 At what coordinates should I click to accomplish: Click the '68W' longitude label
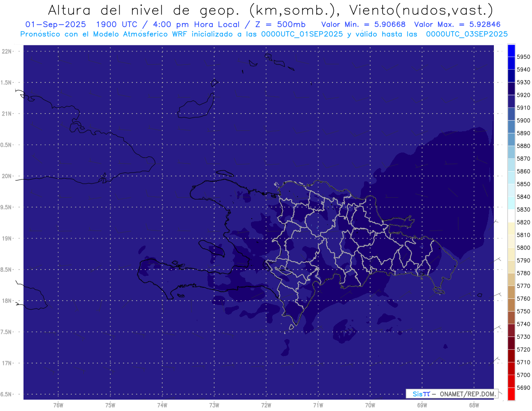point(474,405)
